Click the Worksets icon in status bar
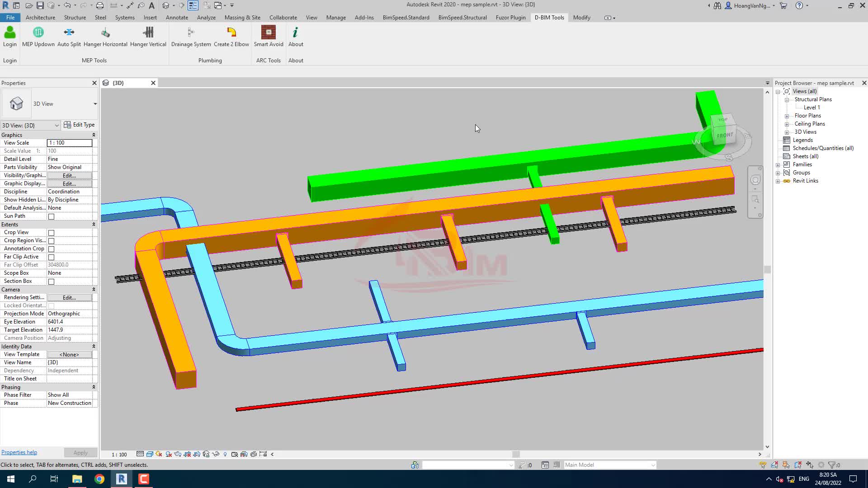The height and width of the screenshot is (488, 868). 415,465
